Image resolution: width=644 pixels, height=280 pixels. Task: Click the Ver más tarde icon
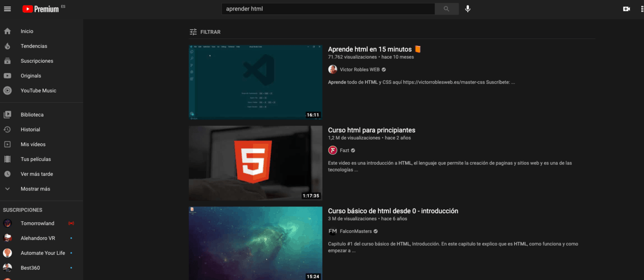pos(8,174)
